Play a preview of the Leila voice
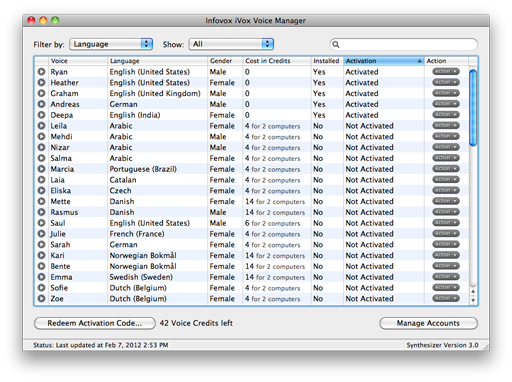The width and height of the screenshot is (512, 382). tap(41, 126)
